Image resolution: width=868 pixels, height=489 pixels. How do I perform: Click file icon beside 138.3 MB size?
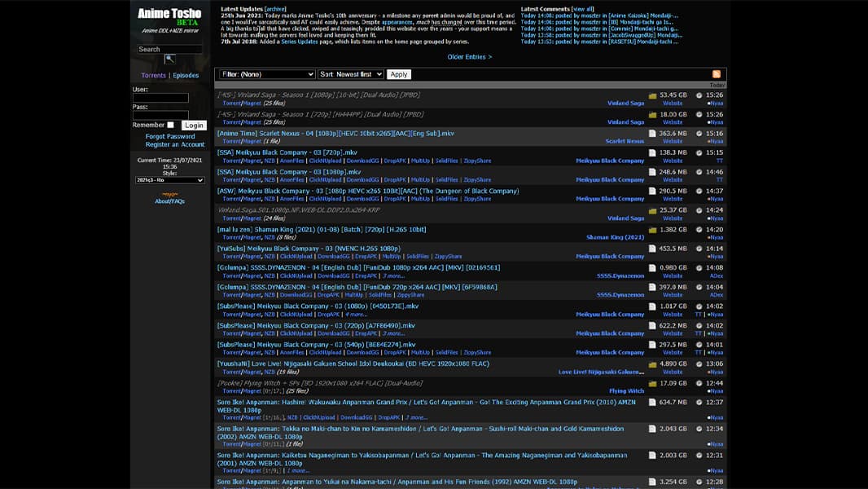click(652, 153)
